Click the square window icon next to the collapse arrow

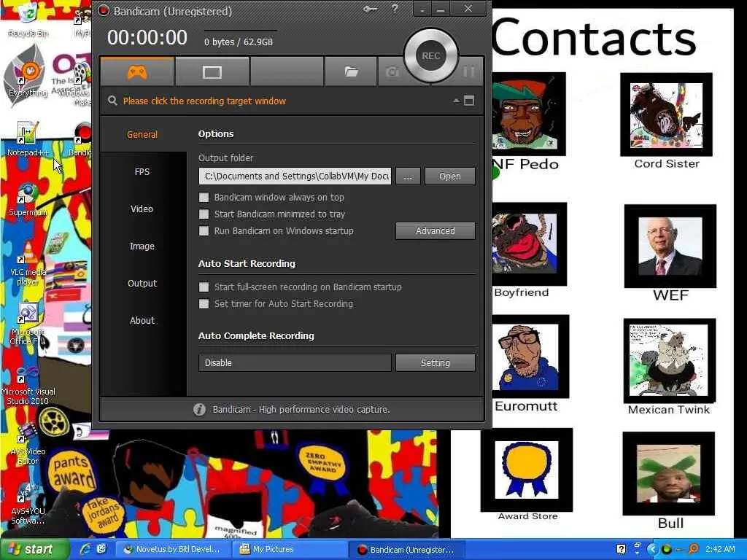pos(469,101)
